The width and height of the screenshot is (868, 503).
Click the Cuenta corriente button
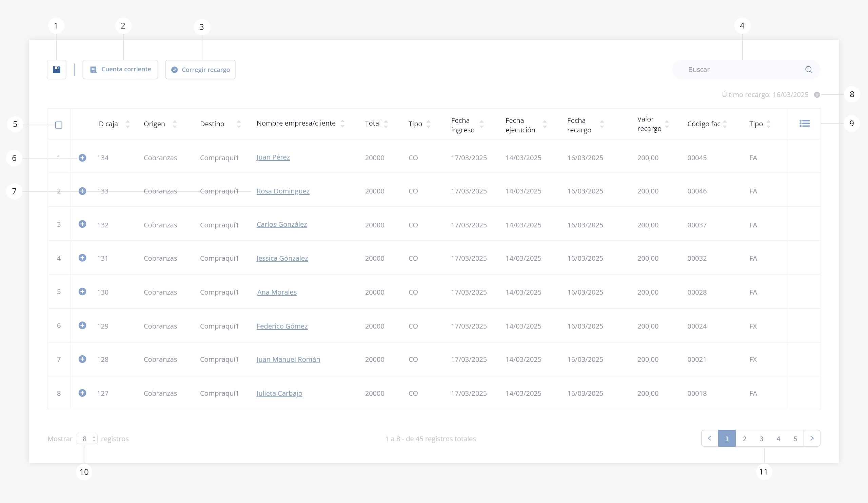click(120, 70)
